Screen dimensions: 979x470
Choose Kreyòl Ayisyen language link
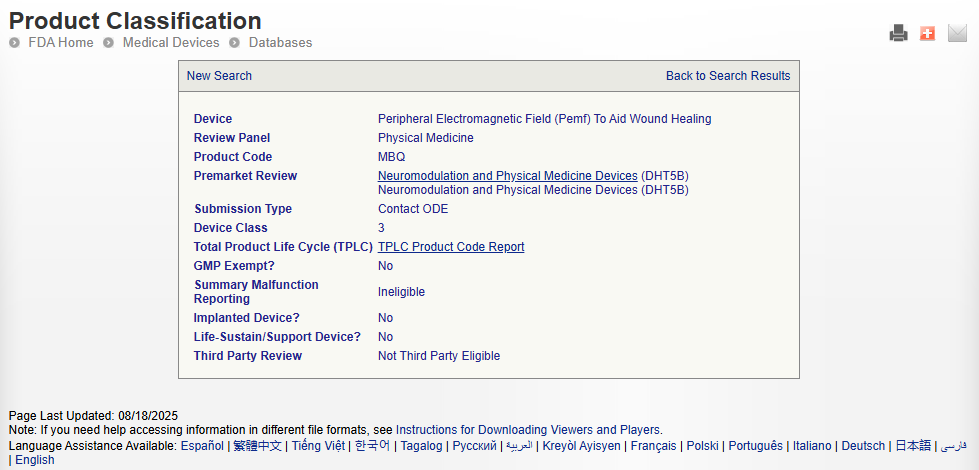pyautogui.click(x=581, y=446)
